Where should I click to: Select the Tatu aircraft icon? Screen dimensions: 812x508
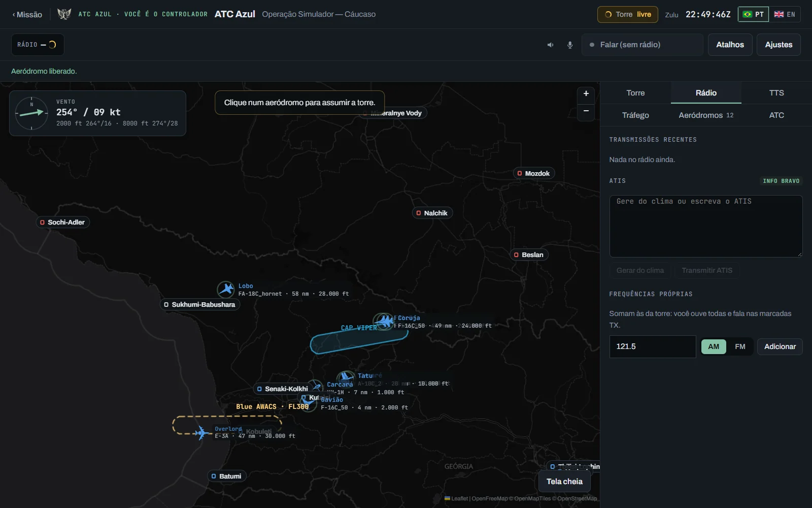point(346,377)
